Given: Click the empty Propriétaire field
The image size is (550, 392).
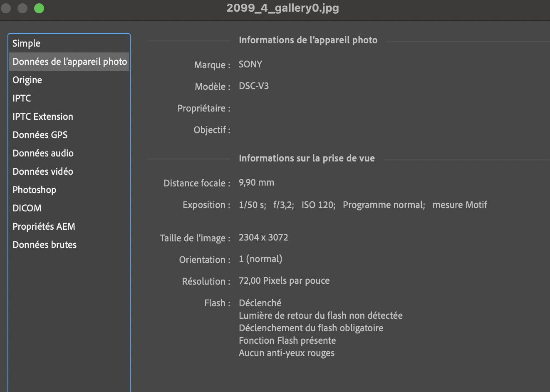Looking at the screenshot, I should [x=291, y=108].
